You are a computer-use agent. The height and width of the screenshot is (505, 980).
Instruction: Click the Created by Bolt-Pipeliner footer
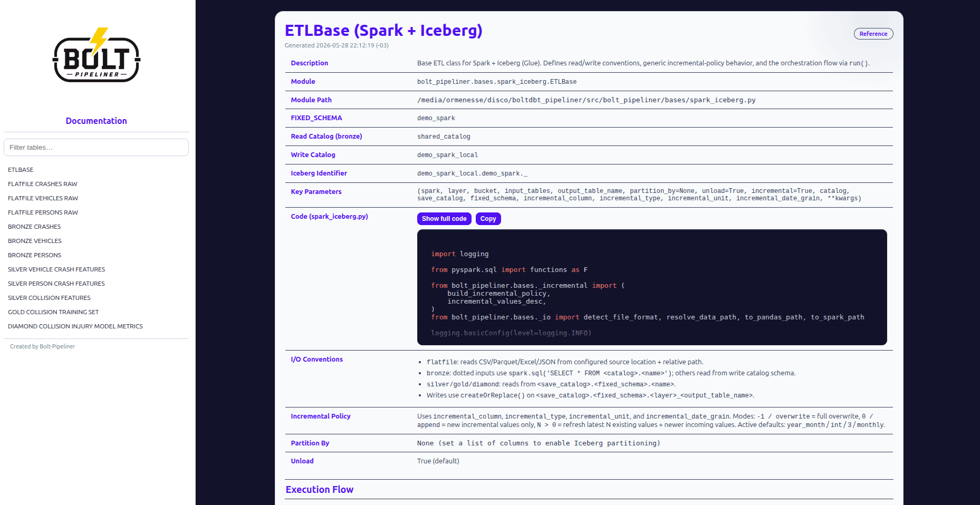[x=43, y=346]
